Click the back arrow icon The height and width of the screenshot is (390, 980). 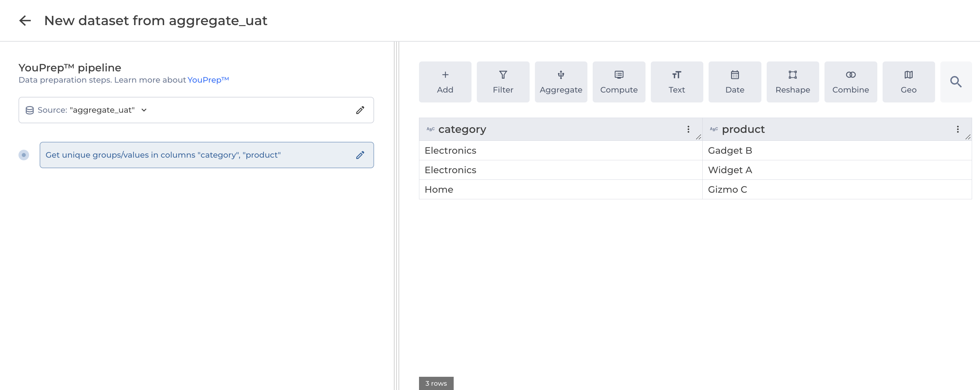pyautogui.click(x=25, y=20)
